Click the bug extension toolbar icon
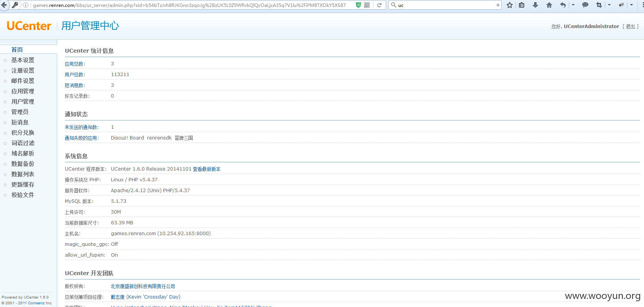The height and width of the screenshot is (307, 644). (621, 5)
